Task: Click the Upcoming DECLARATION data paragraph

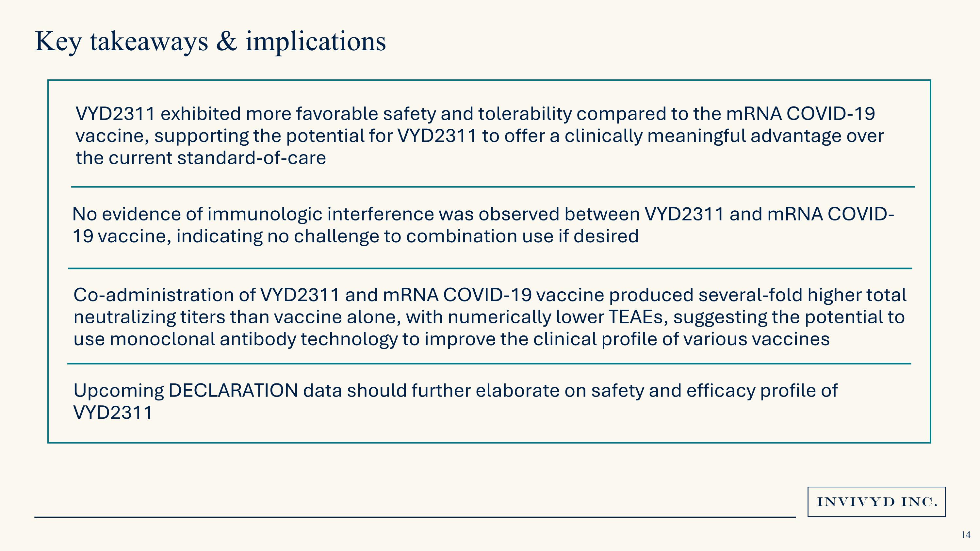Action: click(x=455, y=401)
